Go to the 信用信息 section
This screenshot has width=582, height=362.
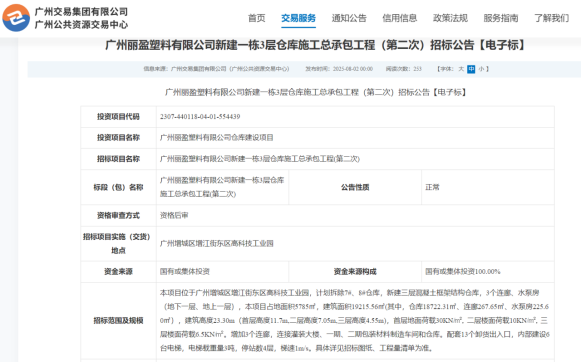[x=399, y=18]
